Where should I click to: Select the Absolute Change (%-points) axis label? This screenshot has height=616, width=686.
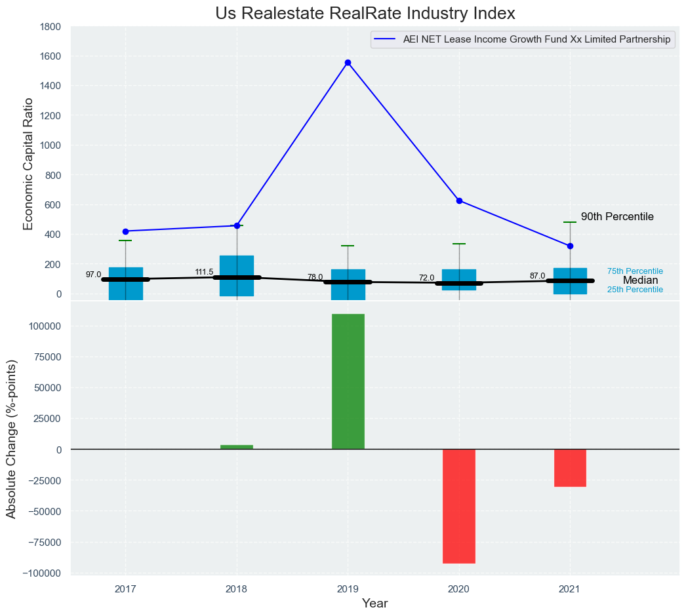coord(11,439)
